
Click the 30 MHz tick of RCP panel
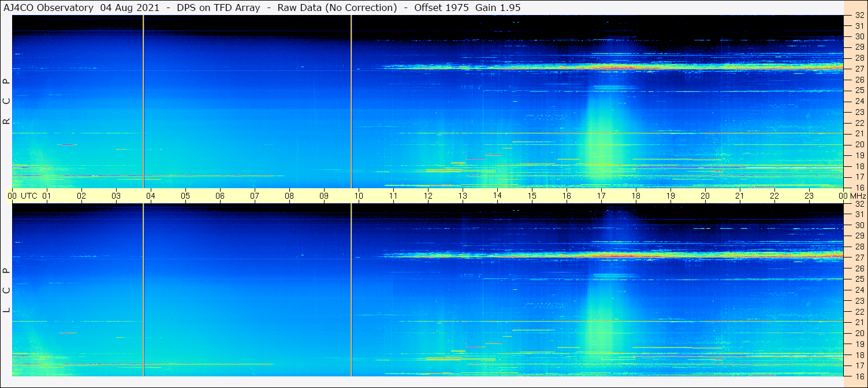click(x=859, y=36)
